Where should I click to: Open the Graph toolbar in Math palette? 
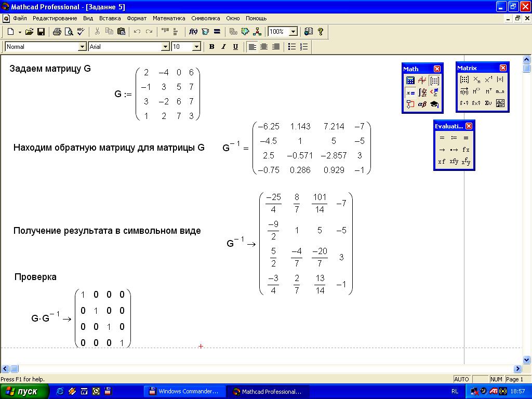(x=422, y=81)
